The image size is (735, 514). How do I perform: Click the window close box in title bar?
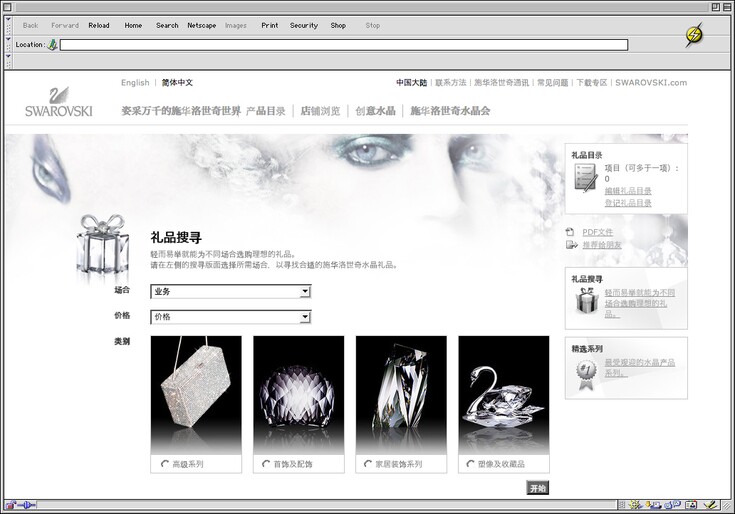click(x=7, y=7)
